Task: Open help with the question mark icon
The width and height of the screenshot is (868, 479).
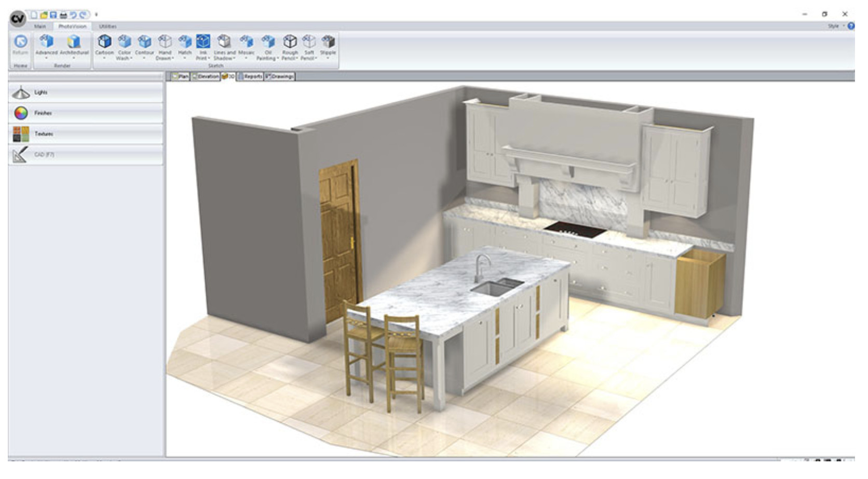Action: tap(851, 26)
